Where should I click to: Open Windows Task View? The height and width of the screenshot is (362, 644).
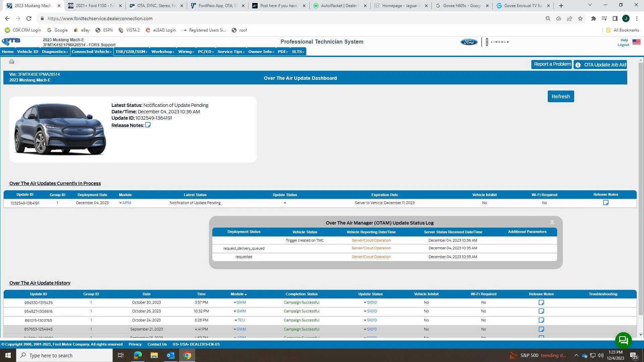click(121, 355)
